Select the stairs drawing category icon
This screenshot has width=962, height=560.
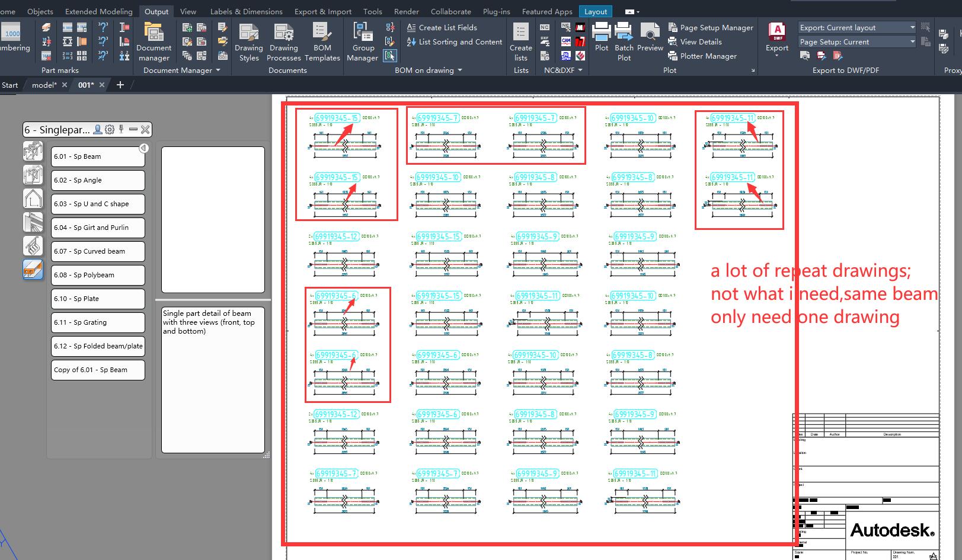click(33, 245)
